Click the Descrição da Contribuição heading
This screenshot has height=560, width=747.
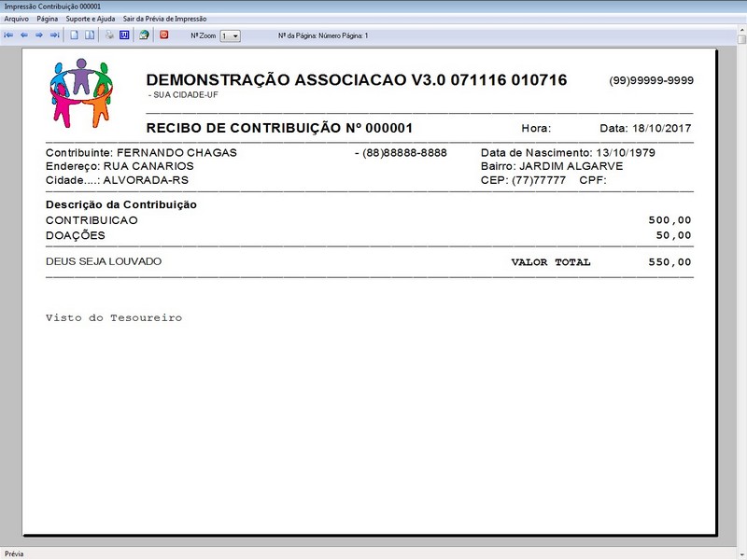pos(121,204)
